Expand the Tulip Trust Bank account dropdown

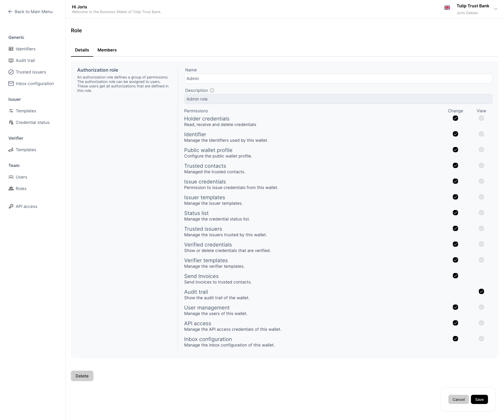pyautogui.click(x=495, y=9)
